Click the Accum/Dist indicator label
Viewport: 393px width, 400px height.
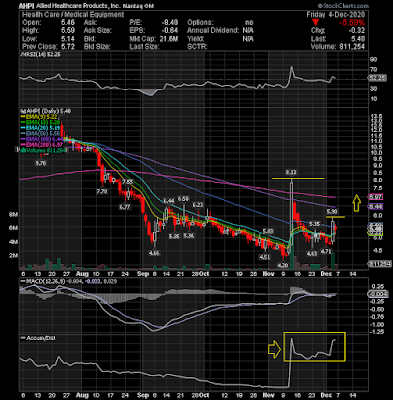pyautogui.click(x=38, y=338)
